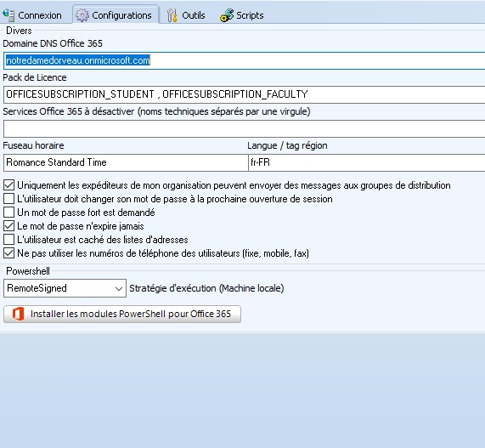
Task: Click the Pack de Licence field
Action: (244, 94)
